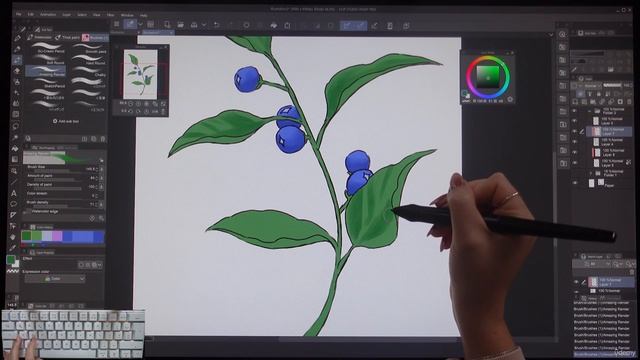Click the Navigator zoom-in icon

click(x=139, y=104)
